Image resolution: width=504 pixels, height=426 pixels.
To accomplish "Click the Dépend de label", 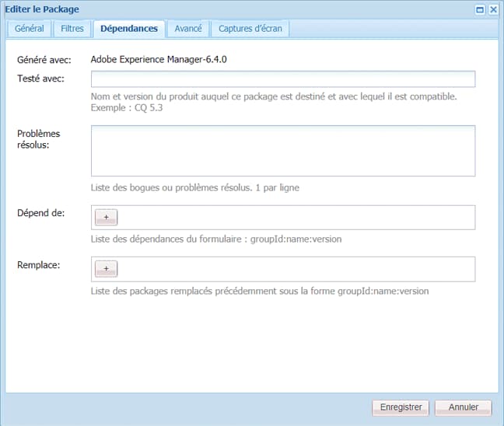I will click(x=40, y=213).
